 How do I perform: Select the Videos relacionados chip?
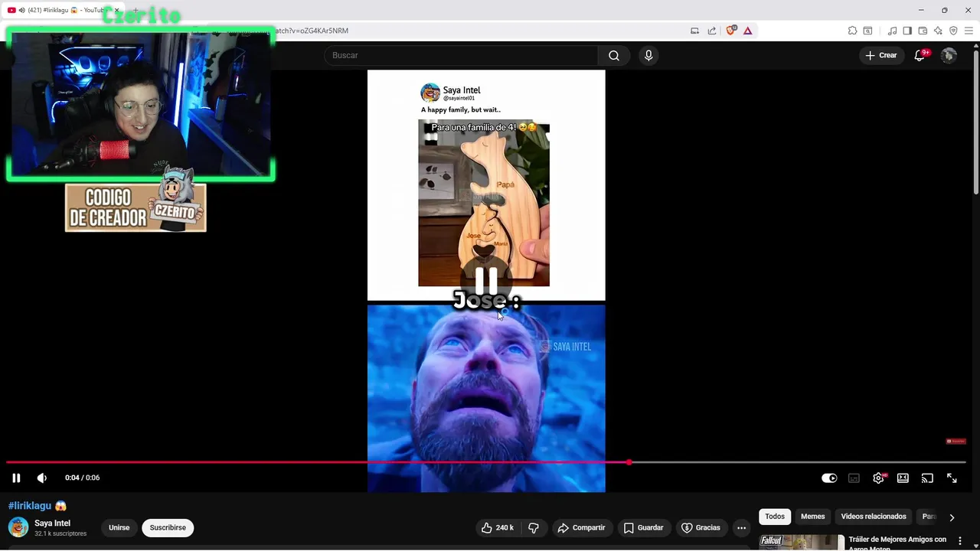874,517
